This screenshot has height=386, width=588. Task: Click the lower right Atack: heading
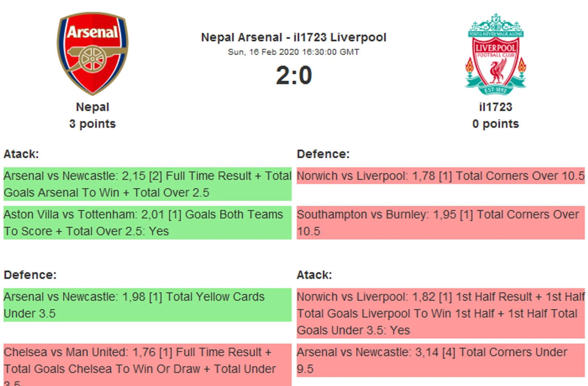(x=315, y=275)
